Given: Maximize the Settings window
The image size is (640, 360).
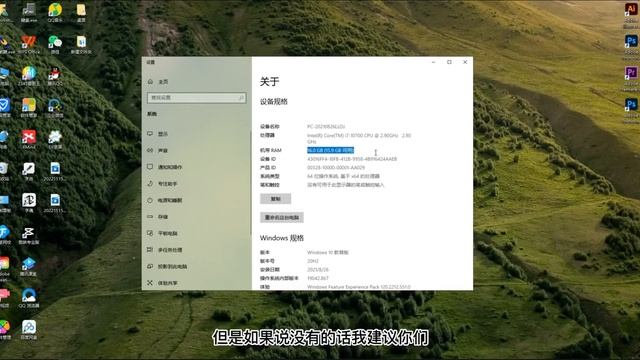Looking at the screenshot, I should coord(449,62).
